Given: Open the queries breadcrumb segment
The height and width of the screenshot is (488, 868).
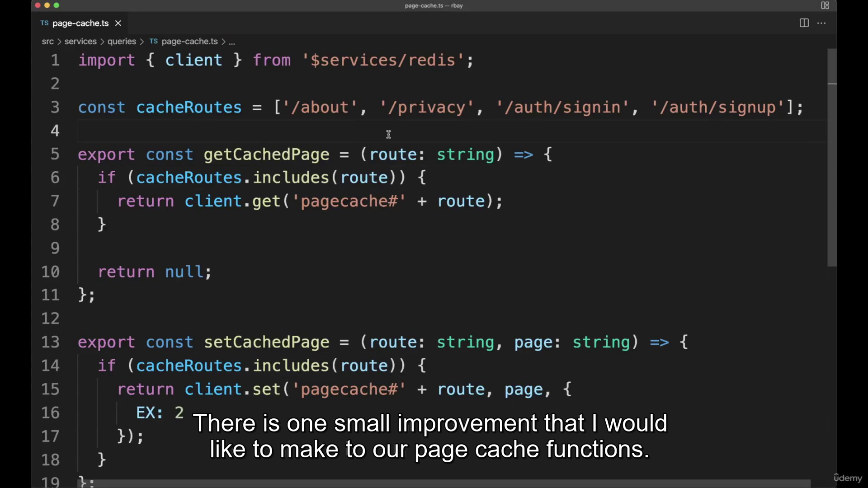Looking at the screenshot, I should coord(122,42).
